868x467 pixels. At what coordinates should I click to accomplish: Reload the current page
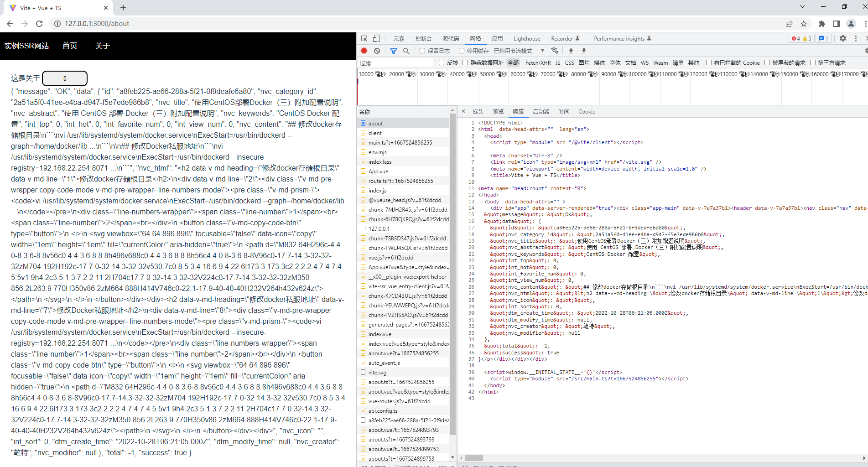tap(39, 24)
